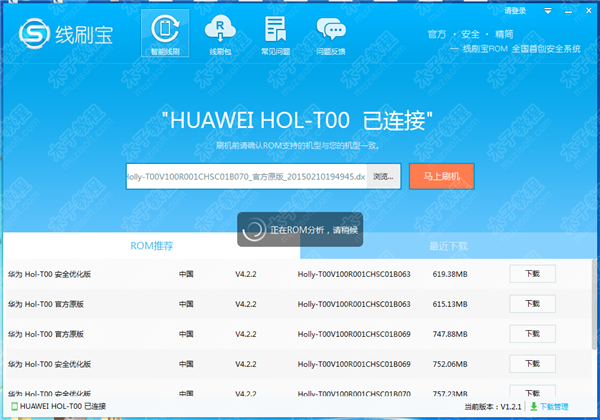The width and height of the screenshot is (600, 420).
Task: Click the 浏览 browse button
Action: [x=383, y=176]
